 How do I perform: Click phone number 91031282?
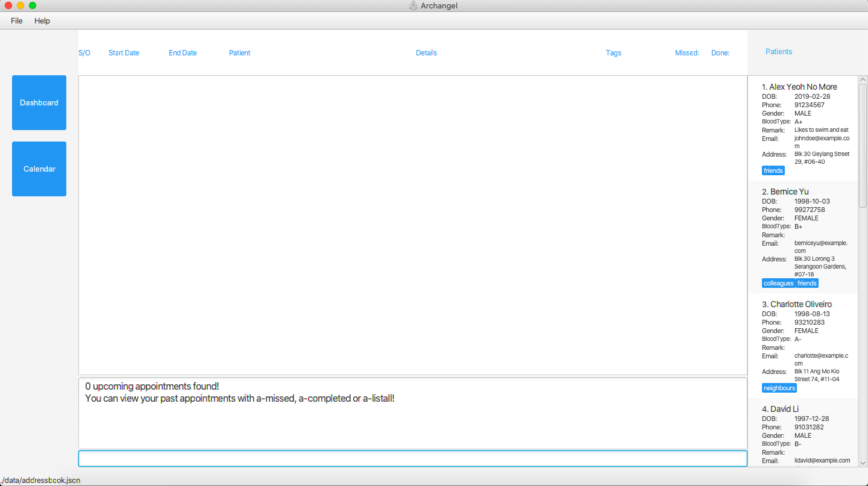click(x=810, y=427)
